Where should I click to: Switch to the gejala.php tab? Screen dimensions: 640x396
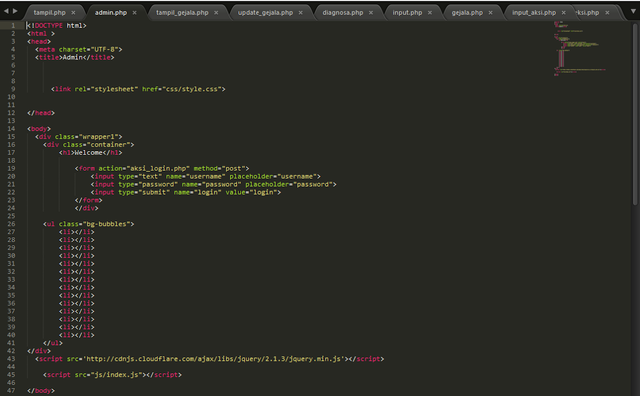[467, 13]
